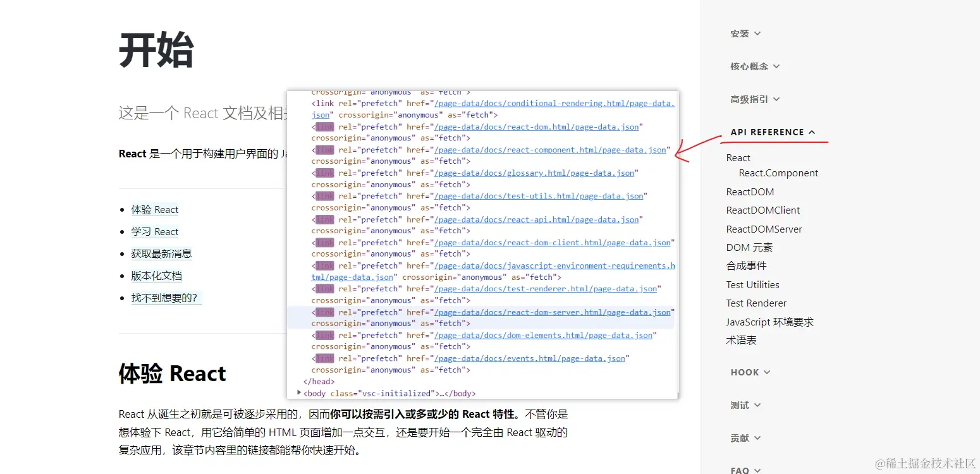Image resolution: width=980 pixels, height=474 pixels.
Task: Follow the 找不到想要的? list link
Action: (x=166, y=298)
